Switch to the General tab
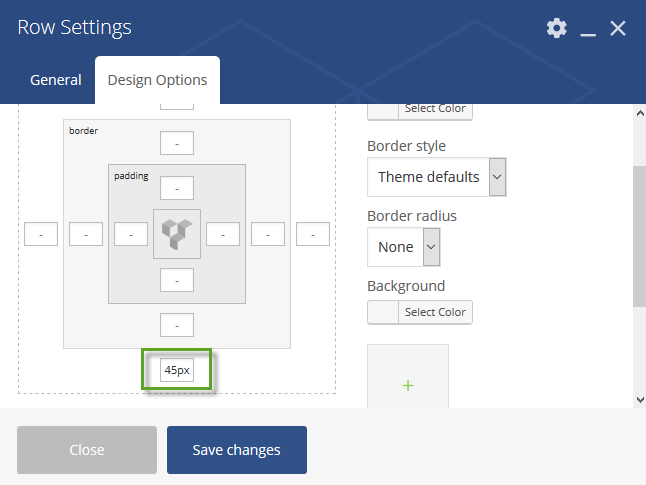This screenshot has width=646, height=485. tap(56, 80)
